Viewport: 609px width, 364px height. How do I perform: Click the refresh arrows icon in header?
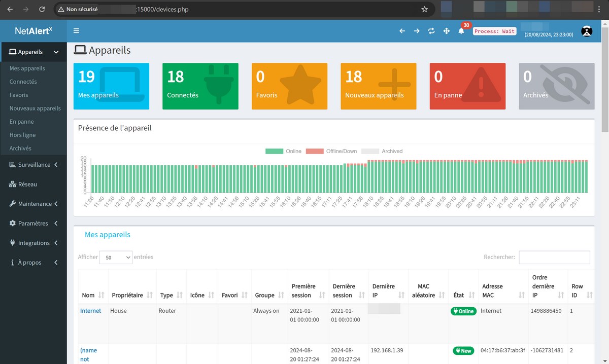(x=431, y=31)
